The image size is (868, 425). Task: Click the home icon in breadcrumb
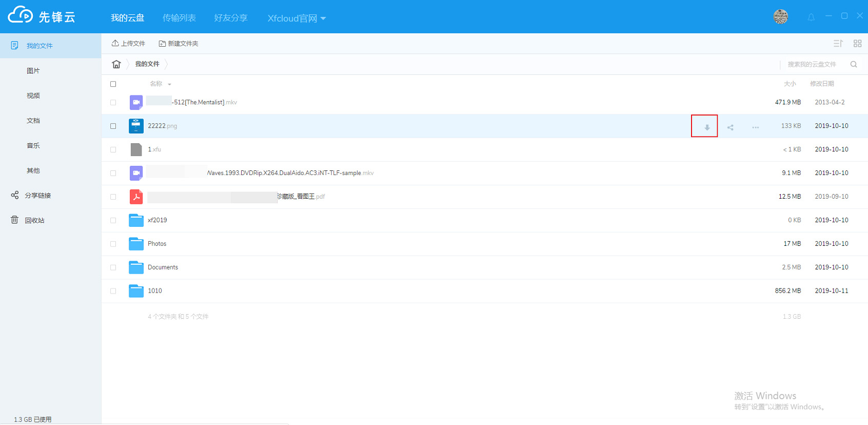[116, 64]
